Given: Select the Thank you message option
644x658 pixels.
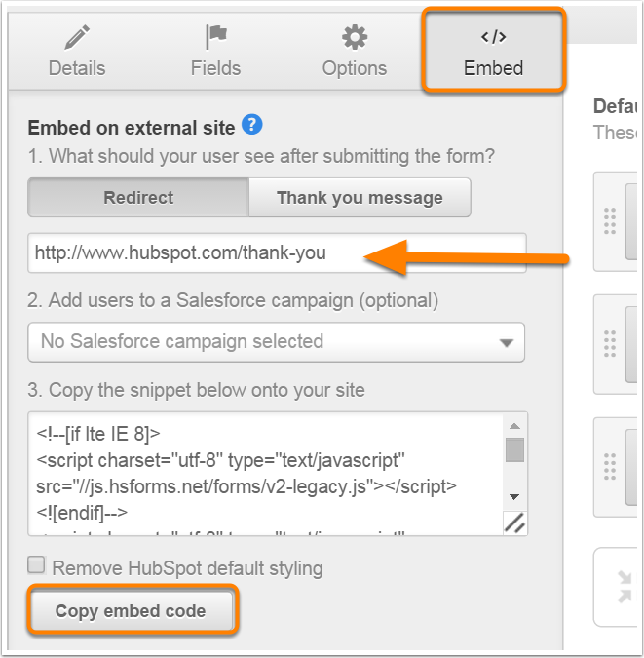Looking at the screenshot, I should click(x=360, y=197).
